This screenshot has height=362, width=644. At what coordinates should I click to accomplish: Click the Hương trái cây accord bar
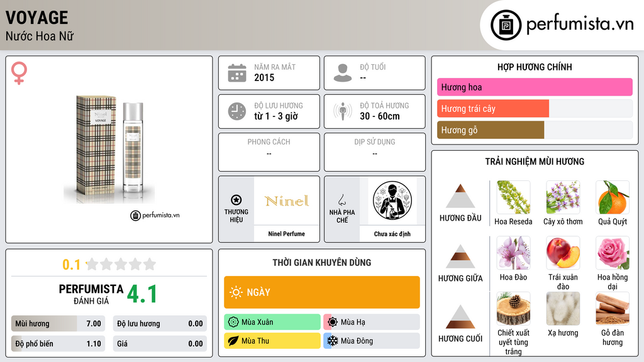pos(535,108)
